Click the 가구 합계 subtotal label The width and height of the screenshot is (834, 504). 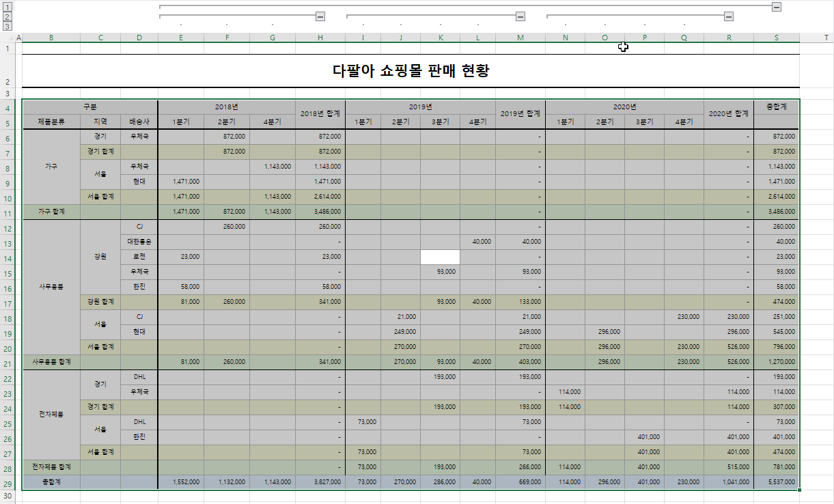pyautogui.click(x=51, y=212)
